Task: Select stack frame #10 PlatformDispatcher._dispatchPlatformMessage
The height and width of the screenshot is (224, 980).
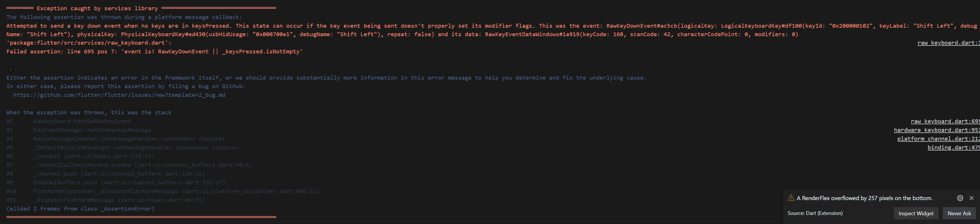Action: click(x=175, y=191)
